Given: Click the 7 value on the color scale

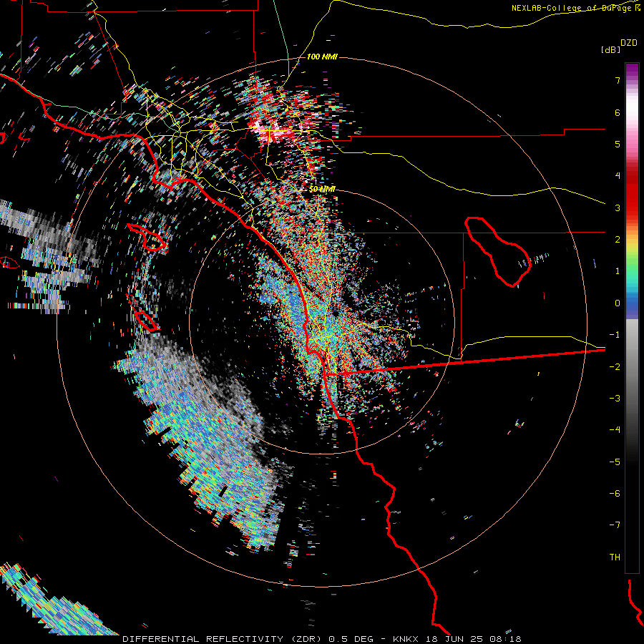Looking at the screenshot, I should click(618, 80).
